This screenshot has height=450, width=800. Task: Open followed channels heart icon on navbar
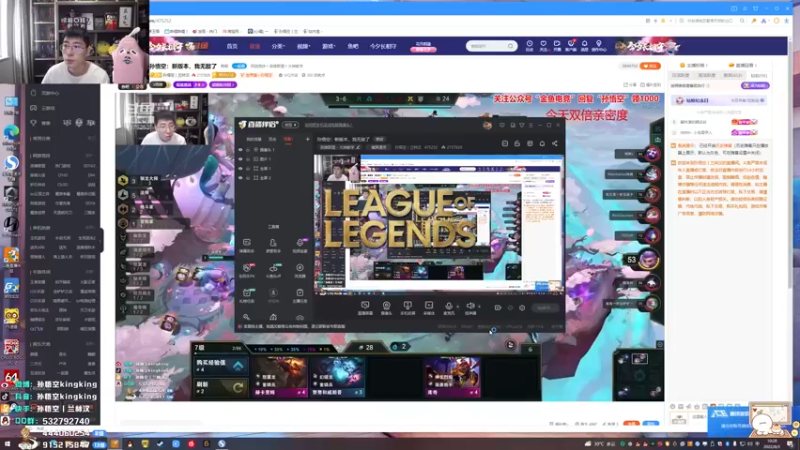coord(543,45)
